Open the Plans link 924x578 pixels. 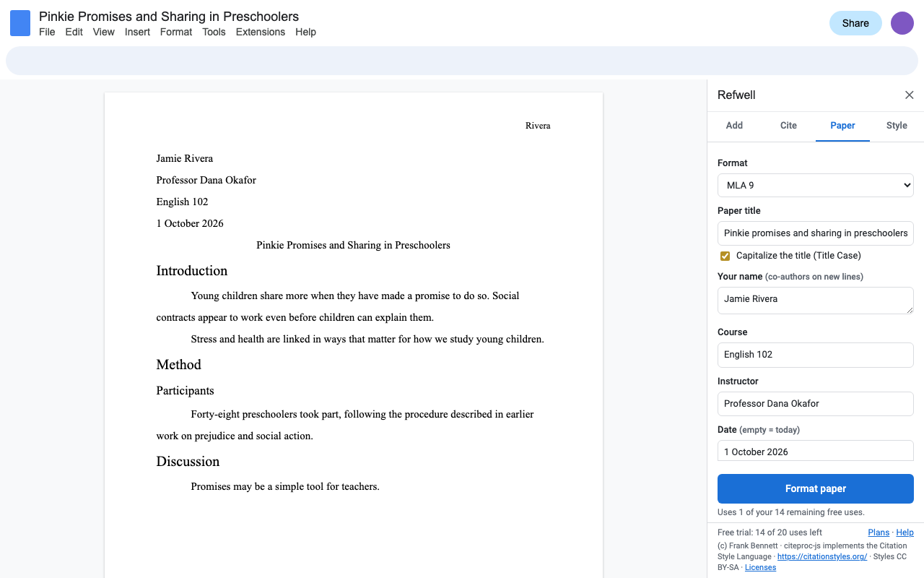[879, 532]
